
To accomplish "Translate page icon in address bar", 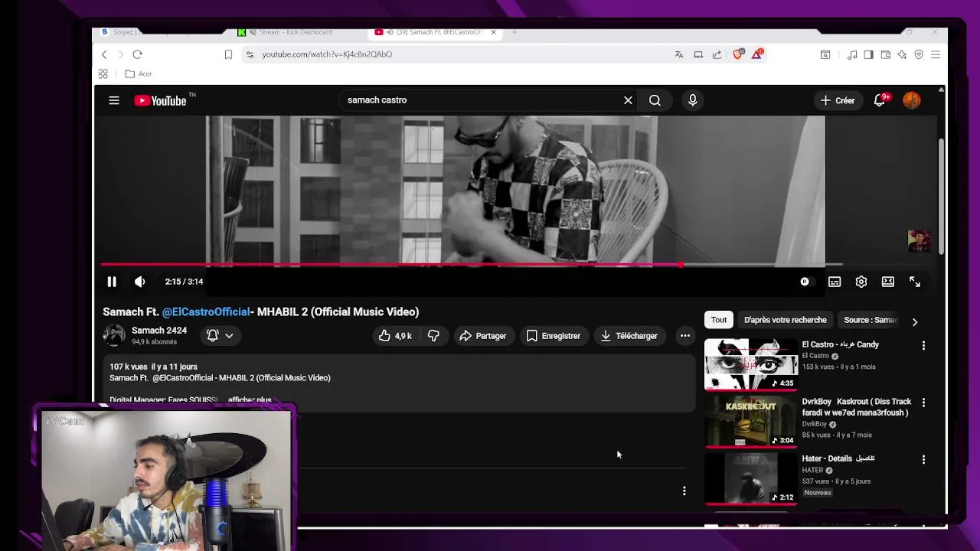I will (x=679, y=54).
